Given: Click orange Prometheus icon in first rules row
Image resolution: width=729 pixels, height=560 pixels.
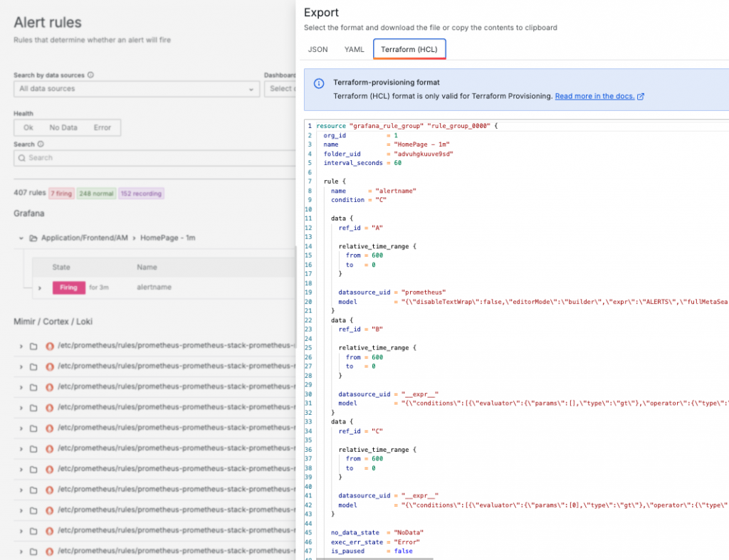Looking at the screenshot, I should (x=49, y=347).
